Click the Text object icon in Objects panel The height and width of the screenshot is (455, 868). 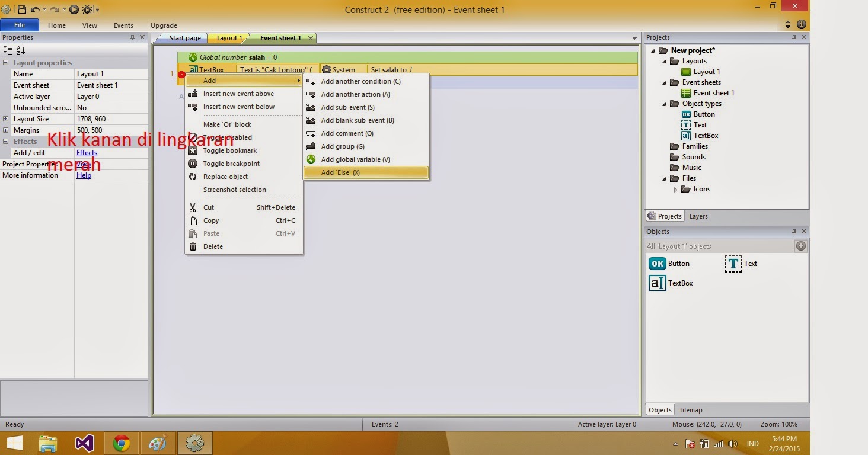(x=733, y=264)
